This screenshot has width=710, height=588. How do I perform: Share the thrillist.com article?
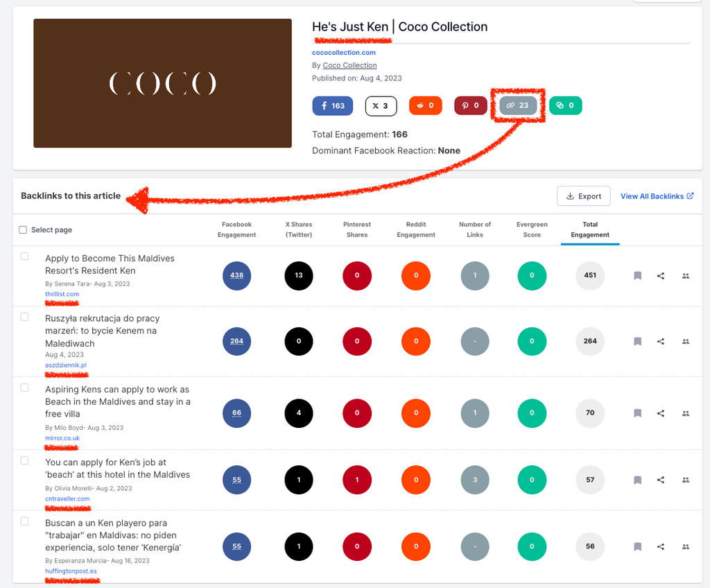(x=661, y=275)
